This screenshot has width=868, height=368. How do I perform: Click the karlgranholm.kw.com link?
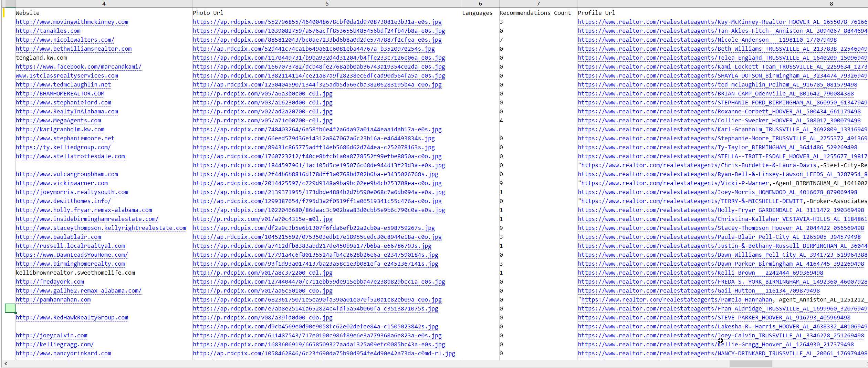(60, 129)
